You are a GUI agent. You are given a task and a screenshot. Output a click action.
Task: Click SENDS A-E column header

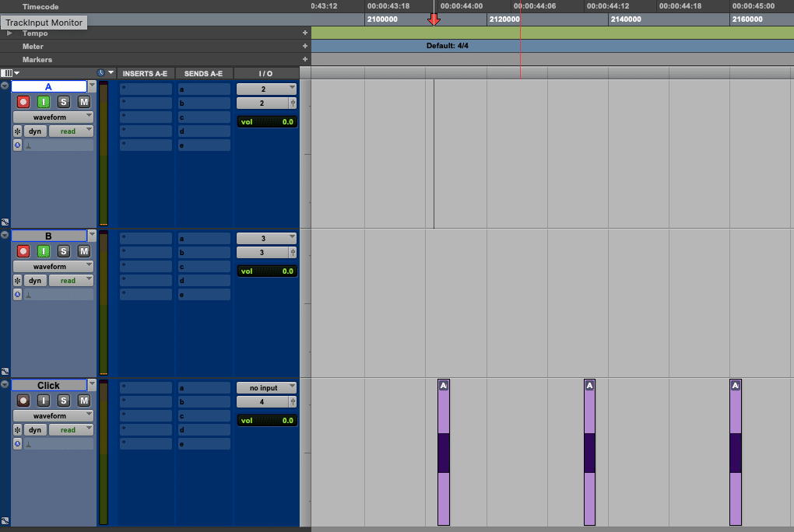point(204,73)
